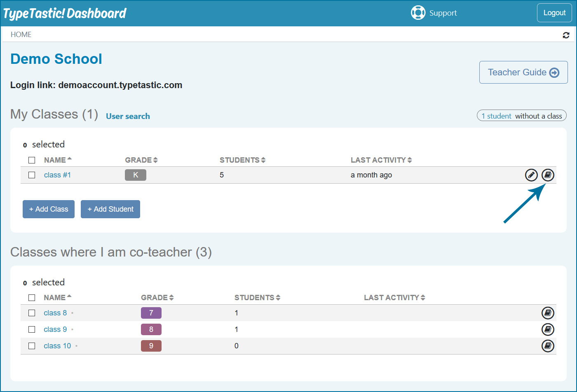Click the Add Class button
The width and height of the screenshot is (577, 392).
(x=48, y=209)
